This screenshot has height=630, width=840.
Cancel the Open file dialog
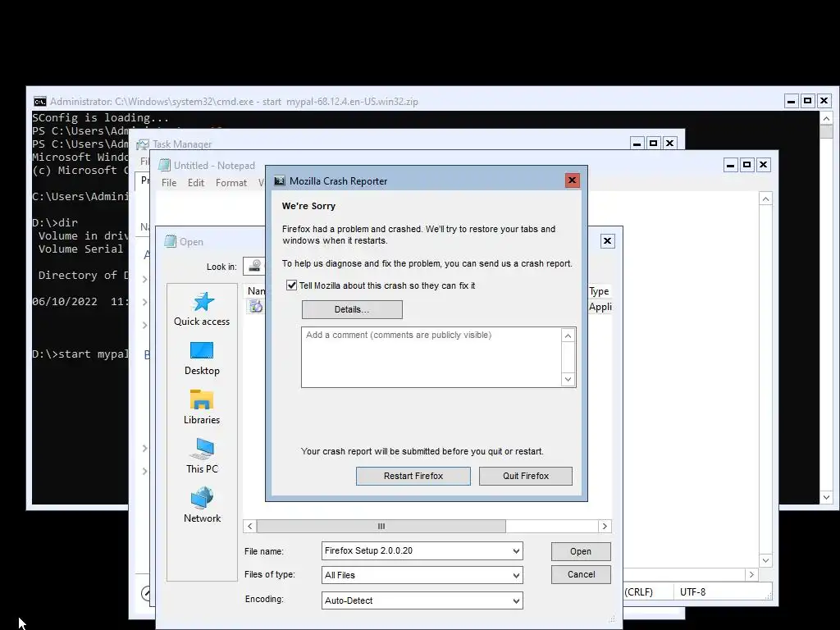point(581,574)
